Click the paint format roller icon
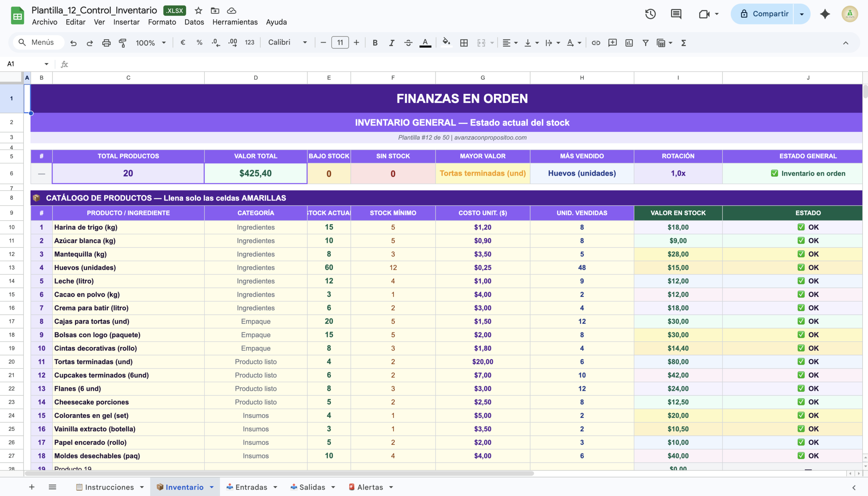Screen dimensions: 868x496 (122, 43)
